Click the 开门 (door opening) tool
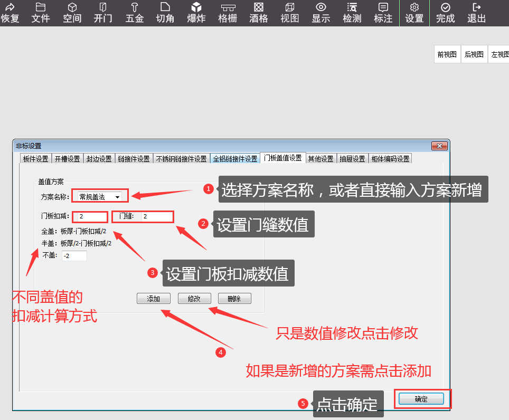This screenshot has width=509, height=420. 103,13
